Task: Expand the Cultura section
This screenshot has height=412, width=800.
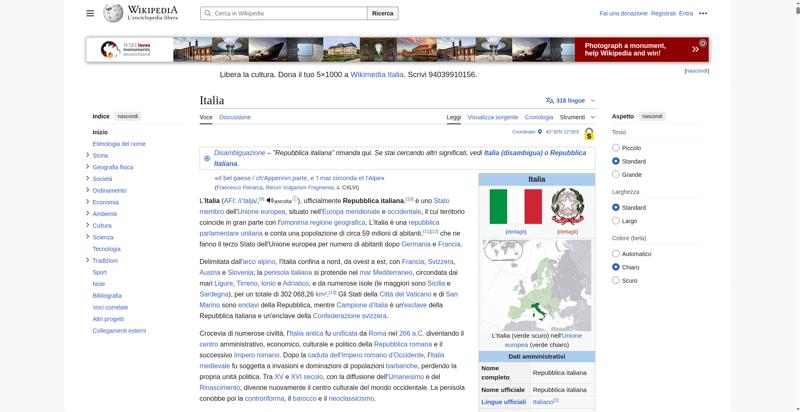Action: point(88,225)
